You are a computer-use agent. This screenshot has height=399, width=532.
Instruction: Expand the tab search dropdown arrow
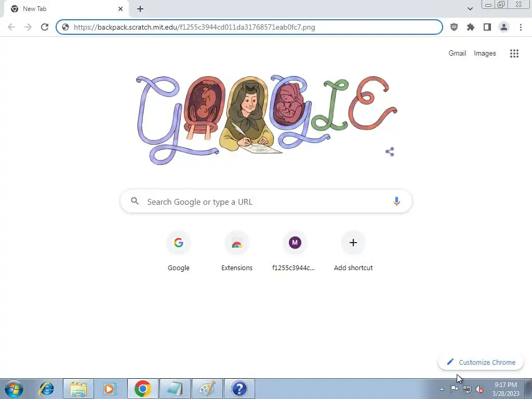(x=470, y=9)
